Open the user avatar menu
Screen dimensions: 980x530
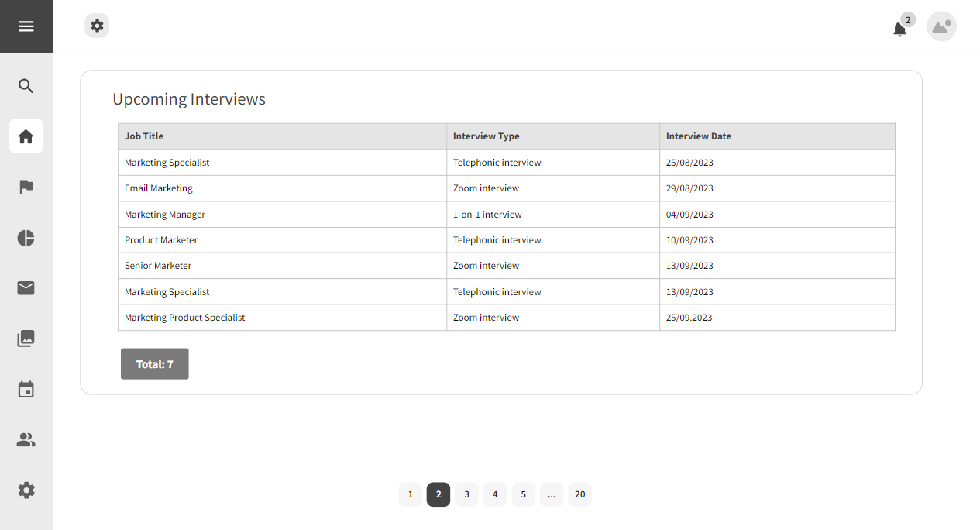(941, 26)
